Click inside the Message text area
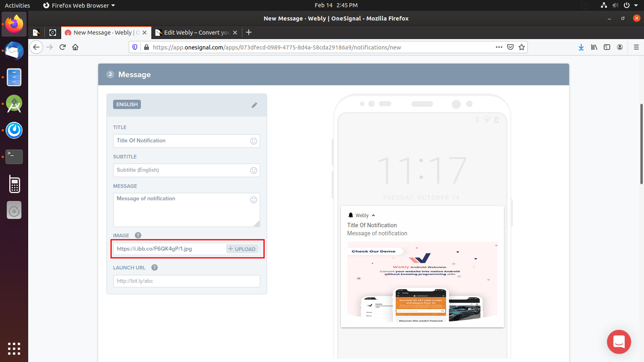The image size is (644, 362). [x=186, y=210]
